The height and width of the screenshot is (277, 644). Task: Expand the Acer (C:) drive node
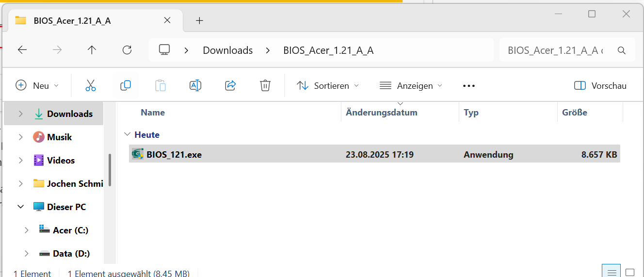click(x=26, y=230)
